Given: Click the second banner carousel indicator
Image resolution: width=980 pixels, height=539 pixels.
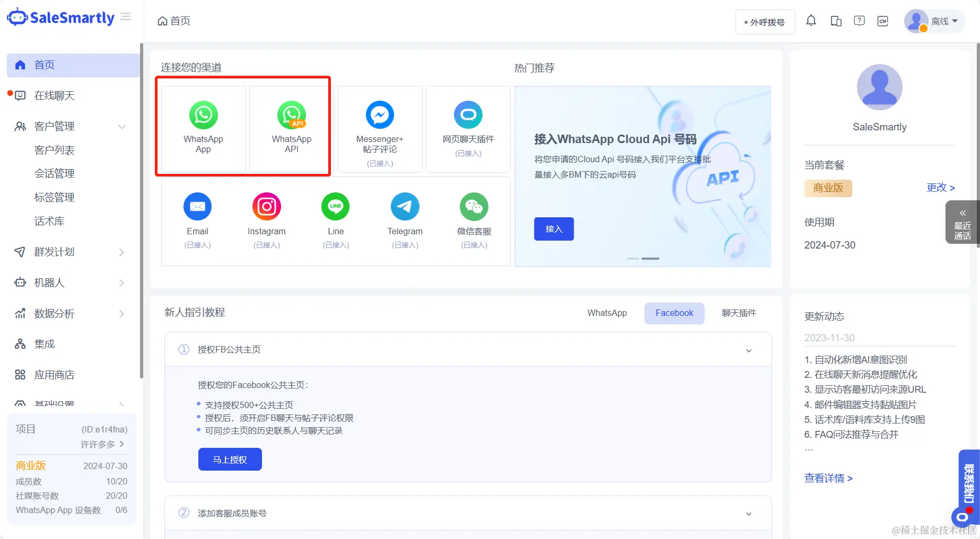Looking at the screenshot, I should (650, 259).
